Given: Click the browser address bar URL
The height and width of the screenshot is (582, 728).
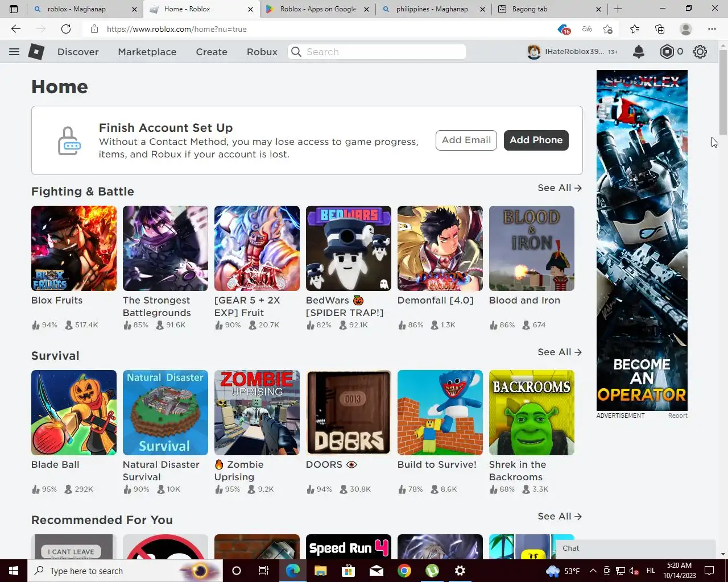Looking at the screenshot, I should [177, 29].
